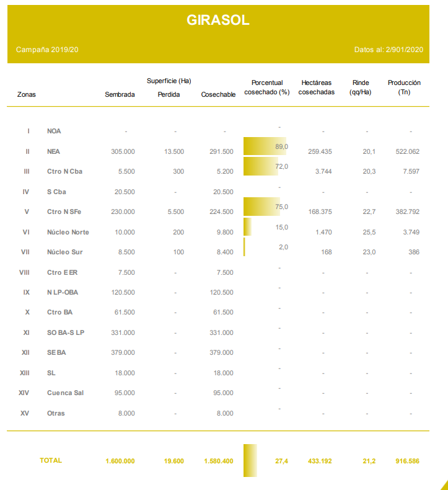Click the TOTAL row gradient bar
This screenshot has height=490, width=448.
pyautogui.click(x=250, y=460)
